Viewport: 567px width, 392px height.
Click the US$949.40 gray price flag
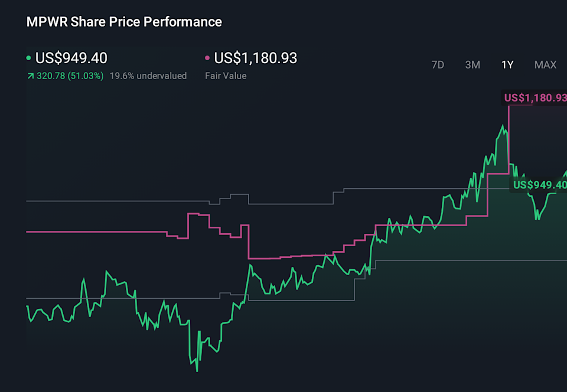pos(539,185)
